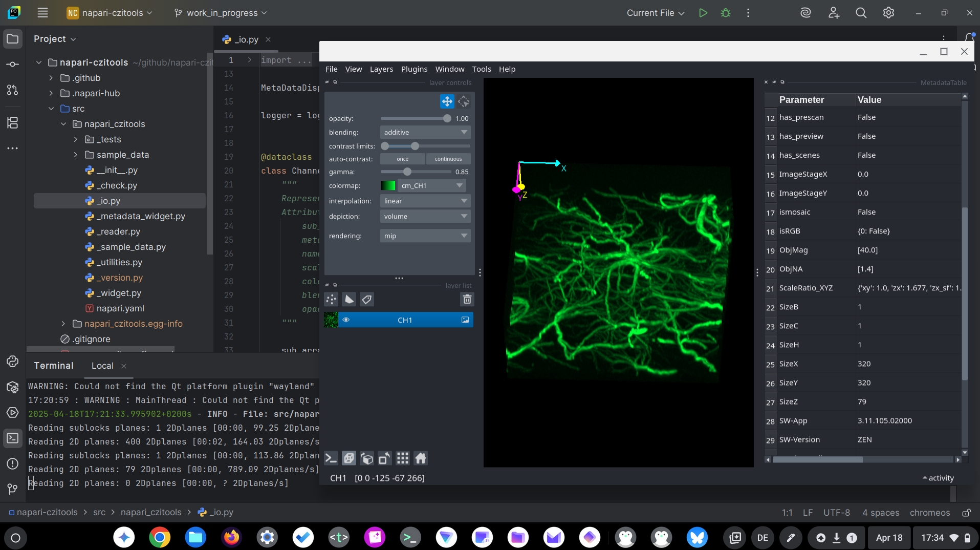Click the new labels layer icon
This screenshot has height=550, width=980.
click(367, 300)
